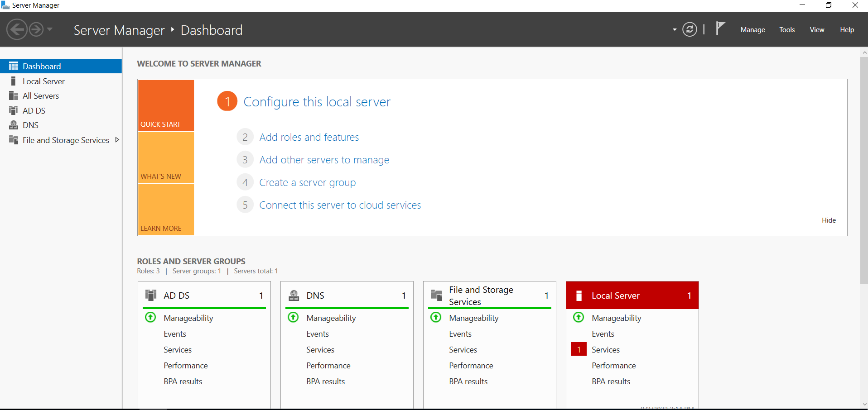The height and width of the screenshot is (410, 868).
Task: Click File and Storage Manageability status icon
Action: pyautogui.click(x=436, y=317)
